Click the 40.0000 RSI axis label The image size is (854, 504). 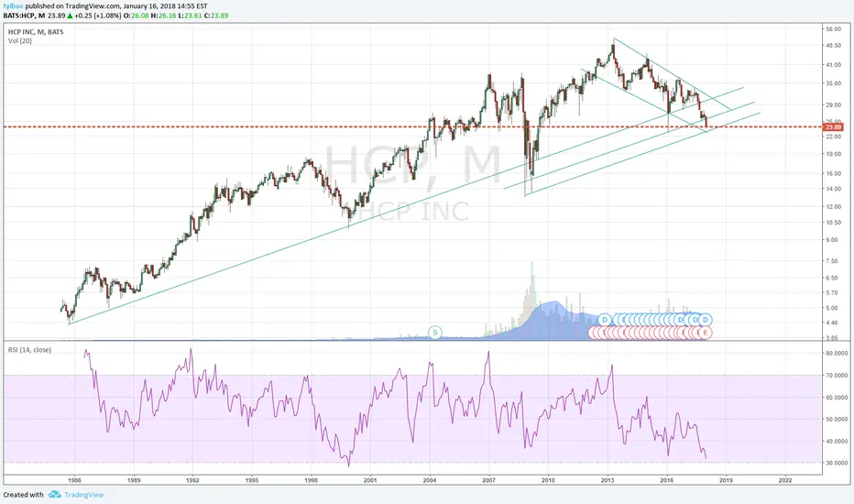(837, 442)
